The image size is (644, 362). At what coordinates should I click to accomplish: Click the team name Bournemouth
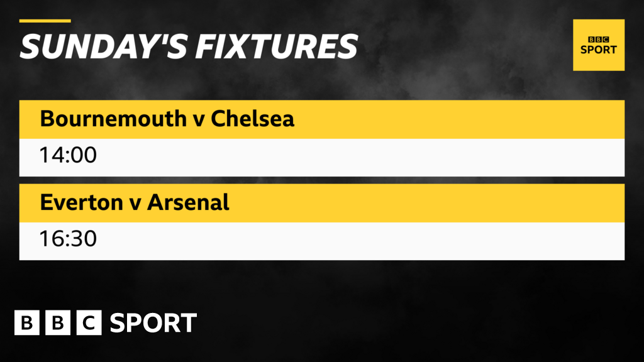pyautogui.click(x=113, y=119)
